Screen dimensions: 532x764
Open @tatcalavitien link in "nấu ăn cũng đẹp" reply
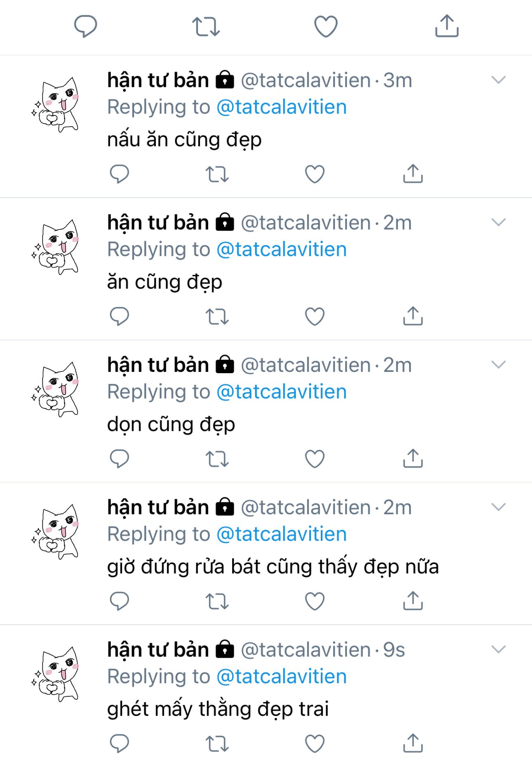[x=281, y=107]
